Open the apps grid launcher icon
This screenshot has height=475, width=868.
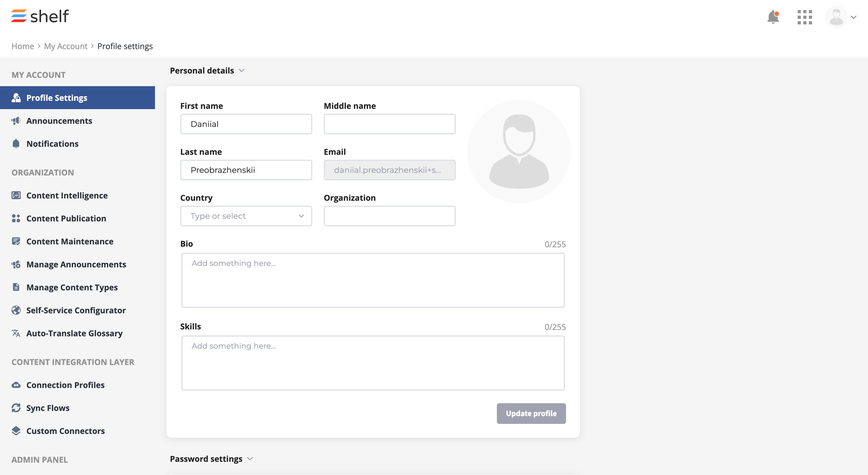[805, 17]
